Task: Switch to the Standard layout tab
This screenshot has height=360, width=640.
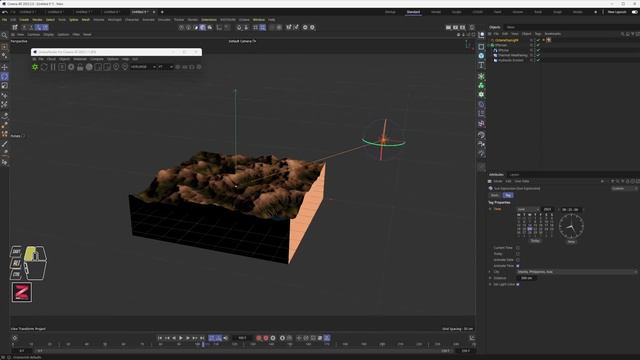Action: click(413, 12)
